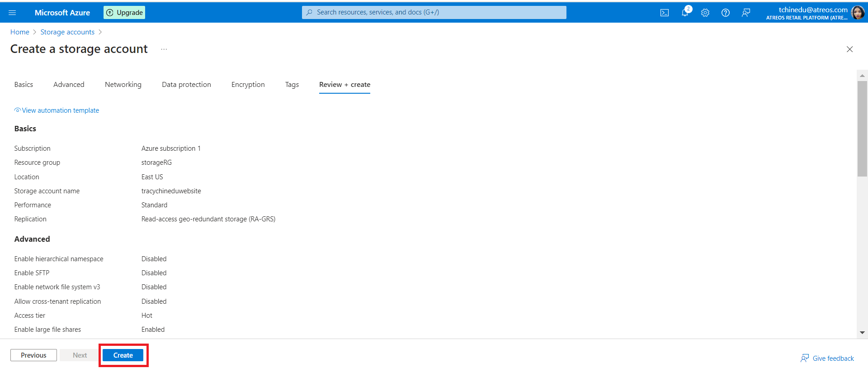Open the hamburger portal menu
The width and height of the screenshot is (868, 373).
click(12, 13)
